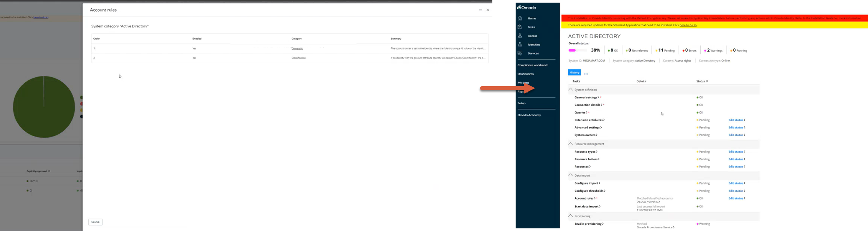
Task: Click the 38% overall status progress bar
Action: coord(578,50)
